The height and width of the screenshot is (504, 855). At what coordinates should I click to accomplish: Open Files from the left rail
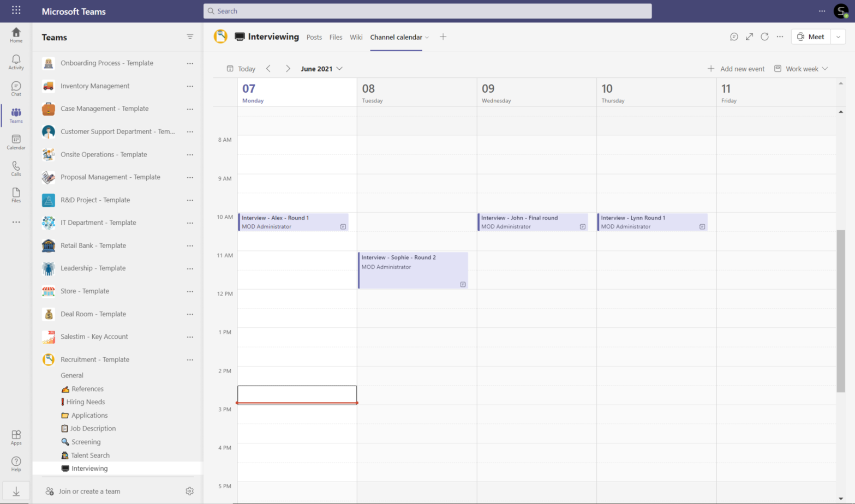(16, 195)
